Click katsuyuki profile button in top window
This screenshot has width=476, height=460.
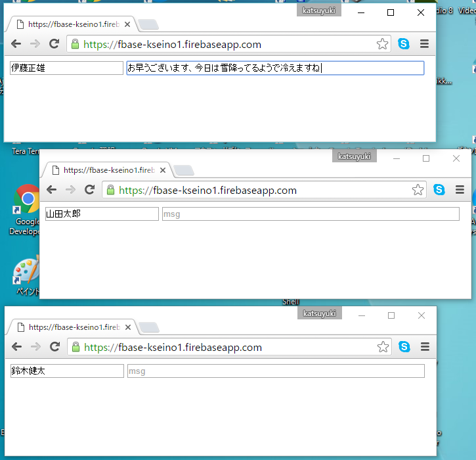(x=318, y=11)
